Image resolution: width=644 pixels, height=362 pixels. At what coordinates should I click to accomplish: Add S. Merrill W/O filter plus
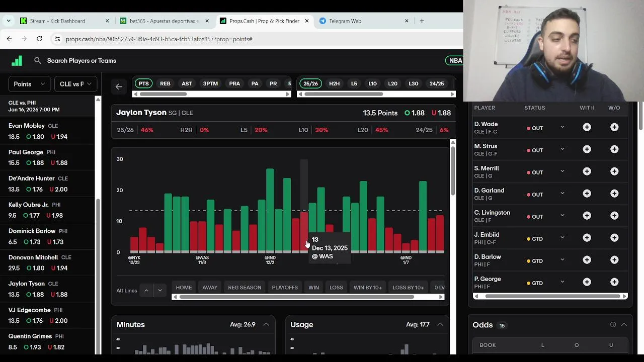pyautogui.click(x=614, y=171)
